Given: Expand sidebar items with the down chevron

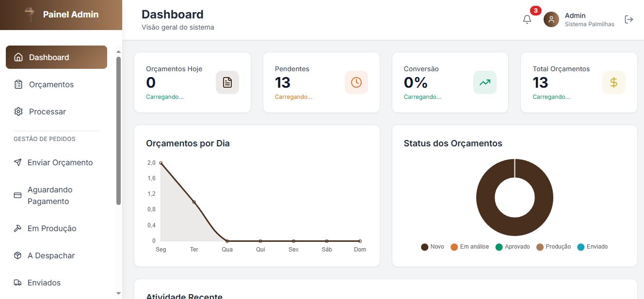Looking at the screenshot, I should click(118, 293).
